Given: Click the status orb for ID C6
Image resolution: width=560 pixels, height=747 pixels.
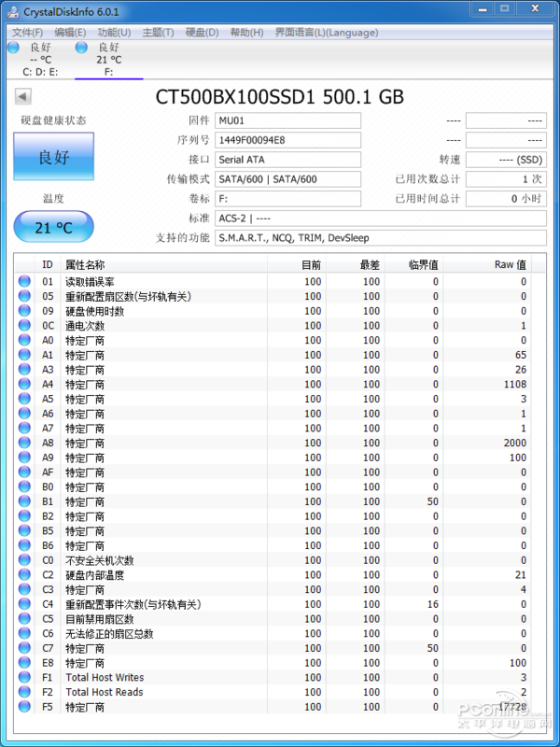Looking at the screenshot, I should [24, 634].
